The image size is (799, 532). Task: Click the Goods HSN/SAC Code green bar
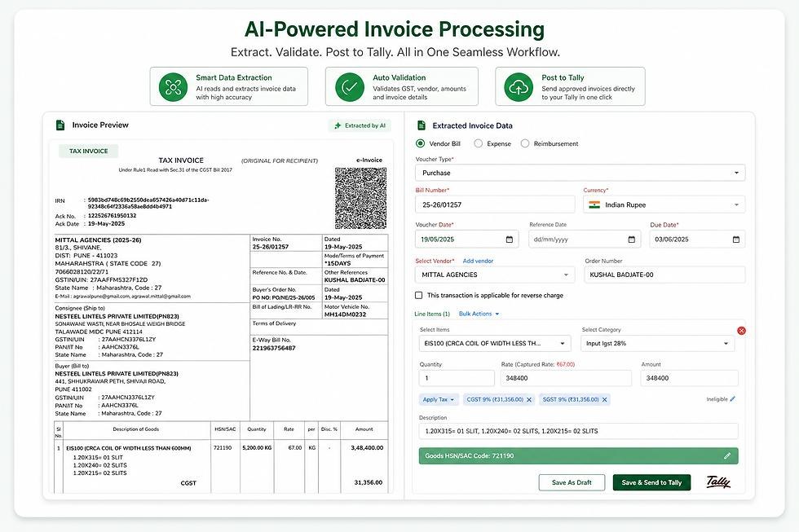point(578,455)
